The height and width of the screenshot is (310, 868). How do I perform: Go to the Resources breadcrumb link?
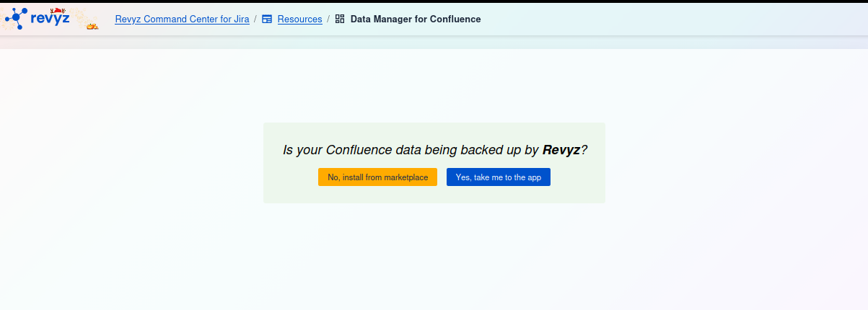[299, 19]
